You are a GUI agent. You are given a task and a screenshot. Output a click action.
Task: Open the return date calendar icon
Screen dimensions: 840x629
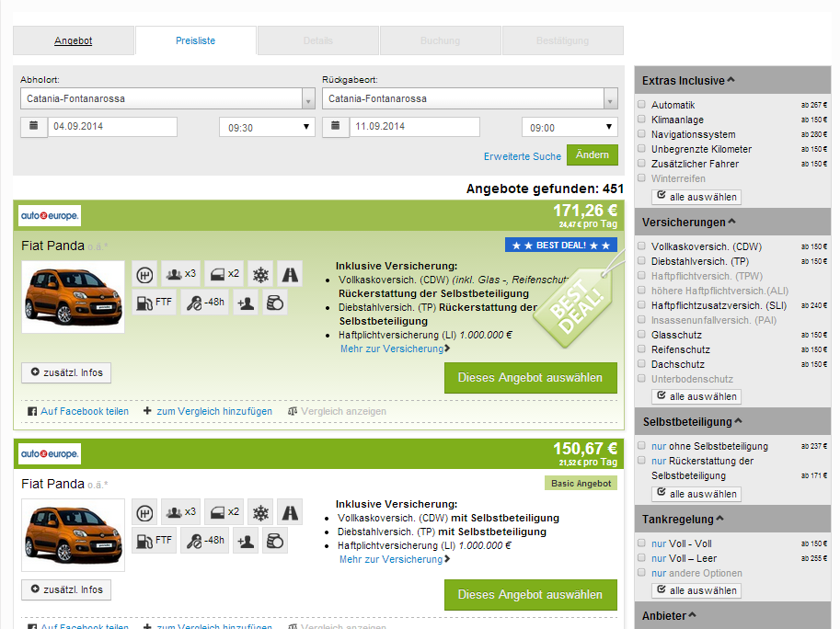coord(336,126)
